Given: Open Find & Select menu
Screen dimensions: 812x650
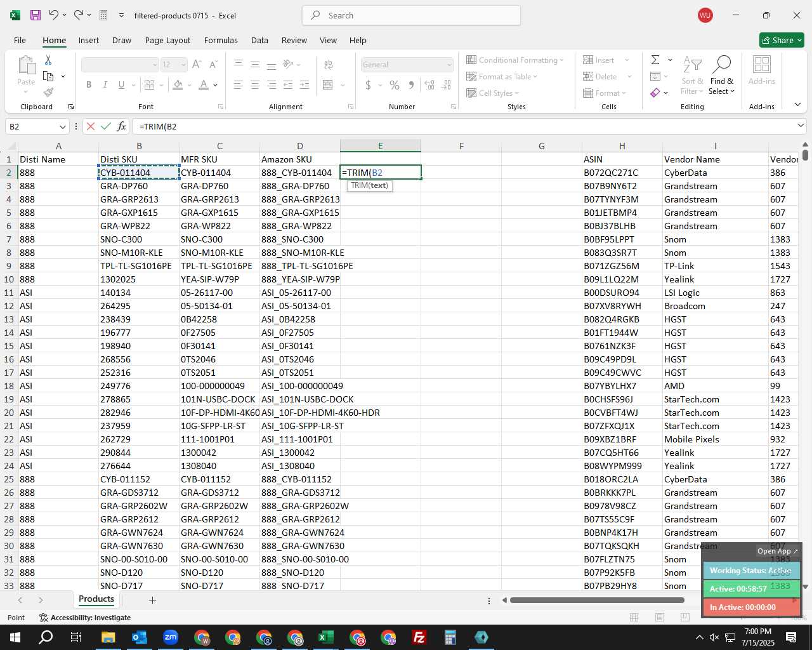Looking at the screenshot, I should tap(722, 75).
